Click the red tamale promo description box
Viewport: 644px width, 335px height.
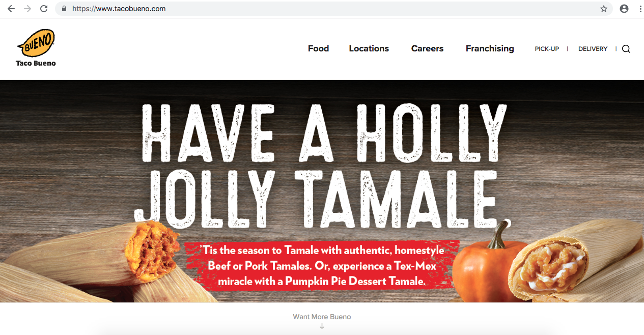click(x=322, y=265)
